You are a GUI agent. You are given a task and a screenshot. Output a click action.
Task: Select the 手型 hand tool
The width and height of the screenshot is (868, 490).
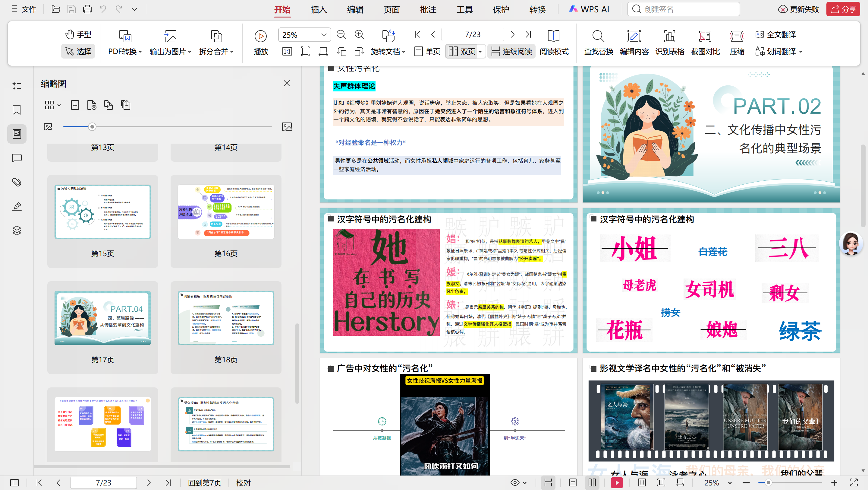(x=78, y=34)
